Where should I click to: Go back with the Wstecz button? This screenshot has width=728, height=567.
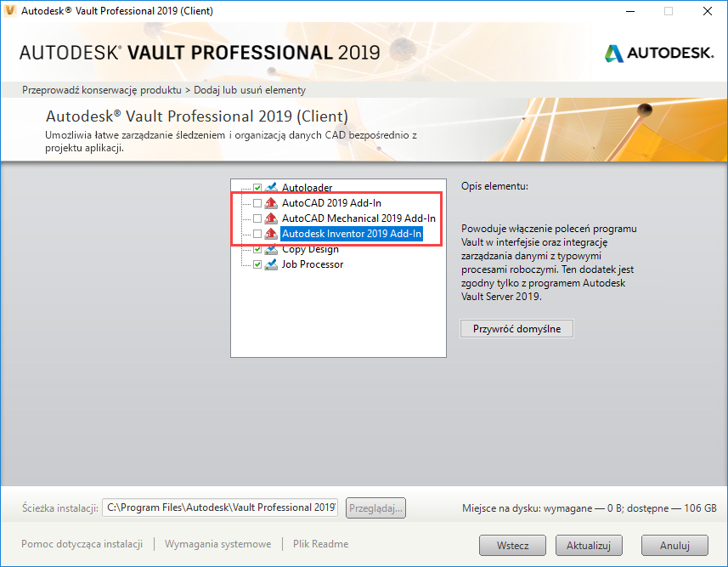512,545
